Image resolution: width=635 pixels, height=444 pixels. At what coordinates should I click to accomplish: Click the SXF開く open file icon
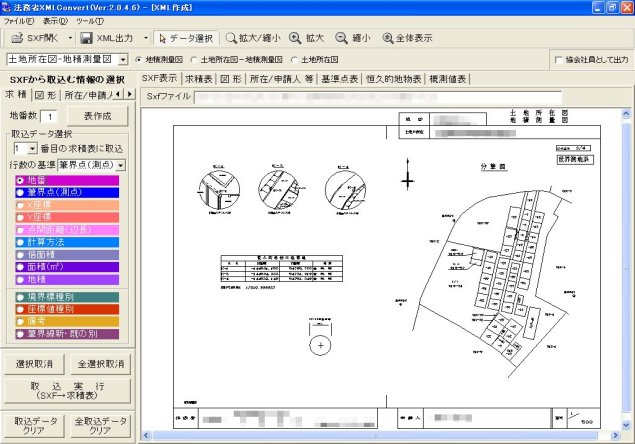tap(16, 38)
